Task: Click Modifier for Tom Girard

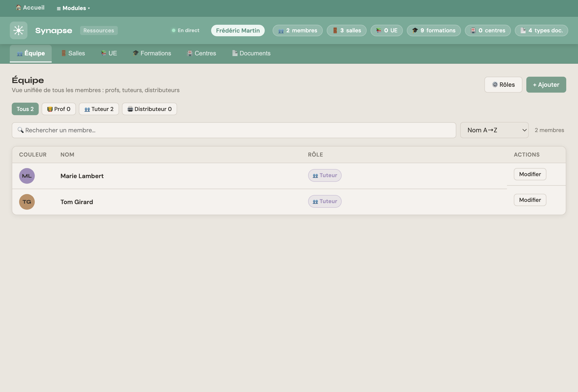Action: [x=530, y=200]
